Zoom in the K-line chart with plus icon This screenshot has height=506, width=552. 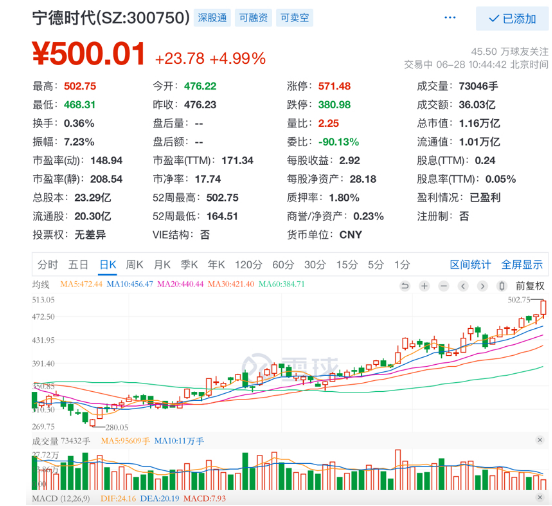[x=424, y=286]
